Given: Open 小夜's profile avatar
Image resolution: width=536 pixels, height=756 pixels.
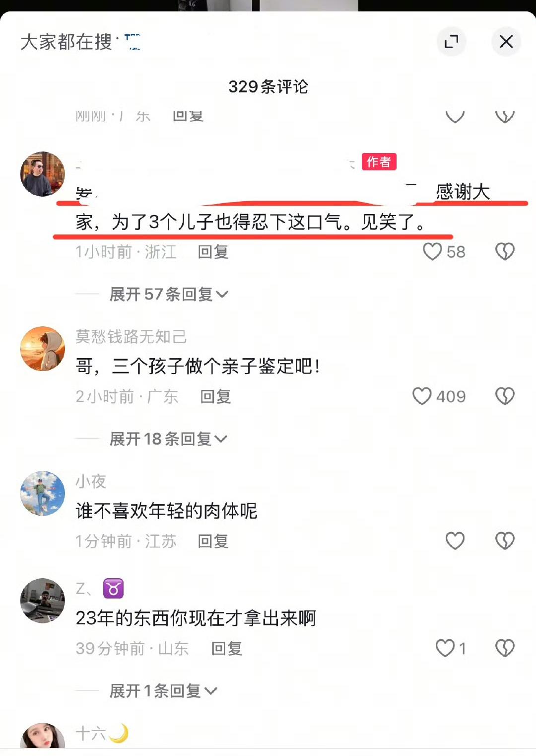Looking at the screenshot, I should (43, 493).
